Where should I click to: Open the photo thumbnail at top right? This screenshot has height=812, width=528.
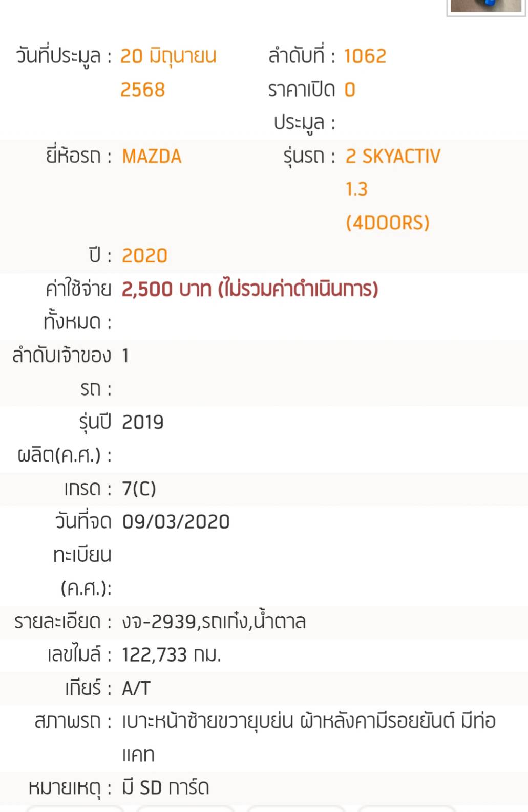coord(485,6)
